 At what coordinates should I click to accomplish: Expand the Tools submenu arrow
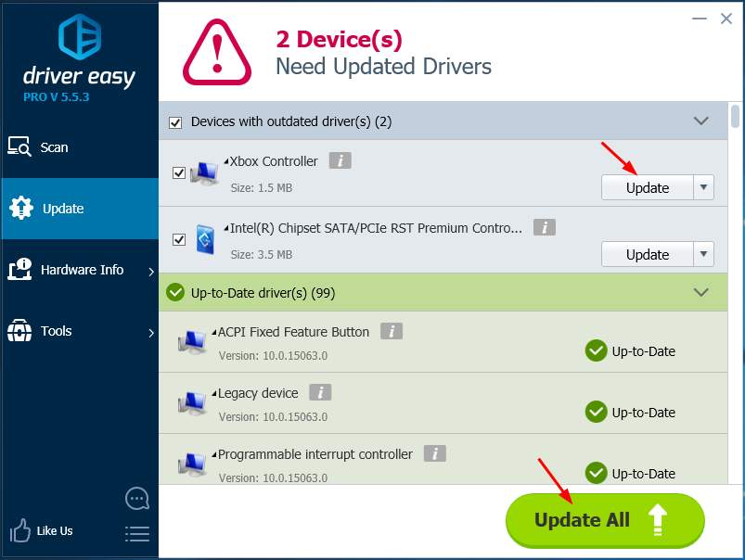(x=151, y=333)
